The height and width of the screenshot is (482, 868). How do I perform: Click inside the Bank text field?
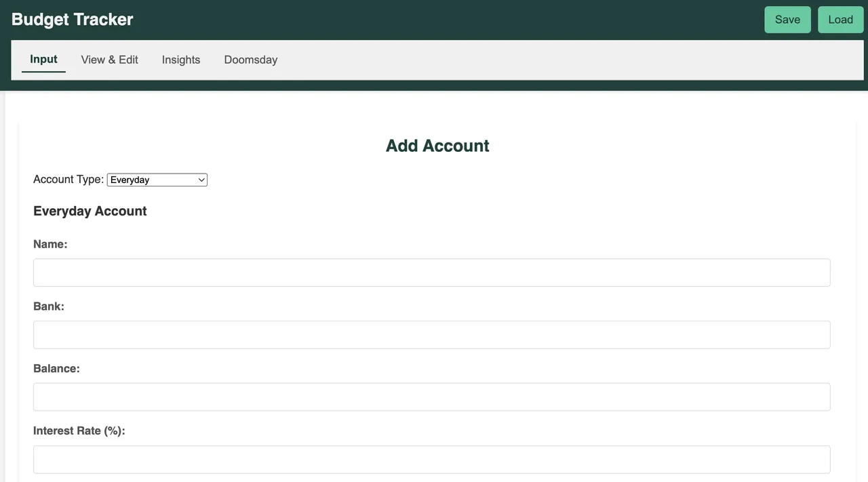tap(432, 335)
